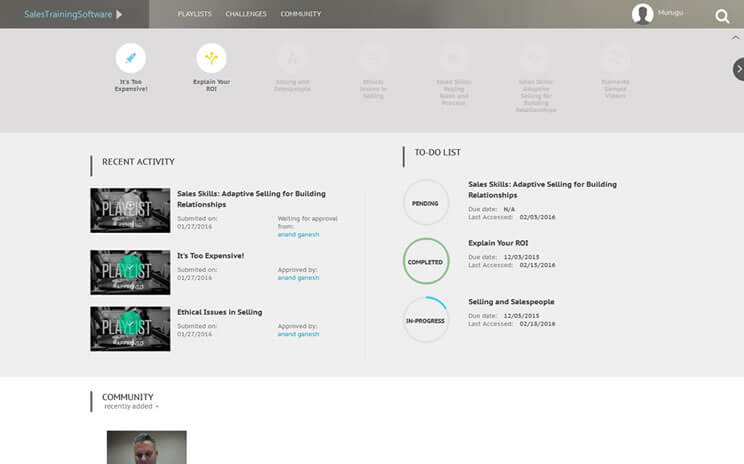The image size is (744, 464).
Task: Click Due date N/A for Adaptive Selling
Action: click(509, 209)
